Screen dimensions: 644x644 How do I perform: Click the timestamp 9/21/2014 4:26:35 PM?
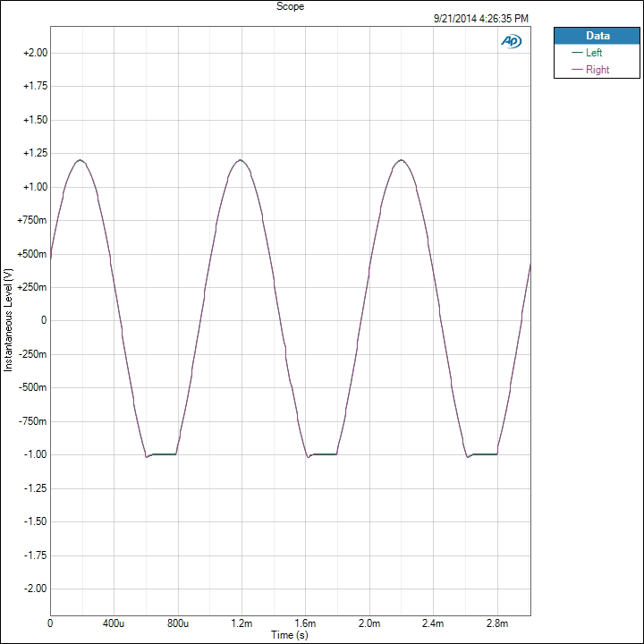point(481,19)
